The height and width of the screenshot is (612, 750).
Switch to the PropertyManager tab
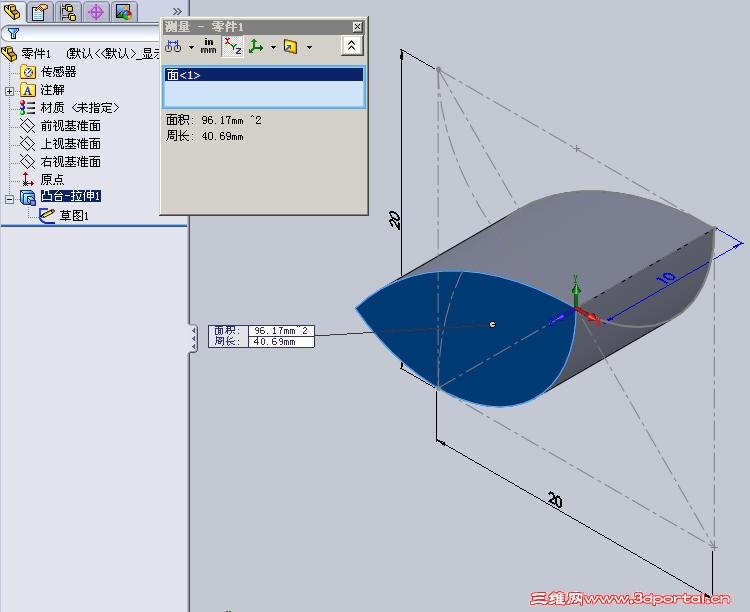40,11
